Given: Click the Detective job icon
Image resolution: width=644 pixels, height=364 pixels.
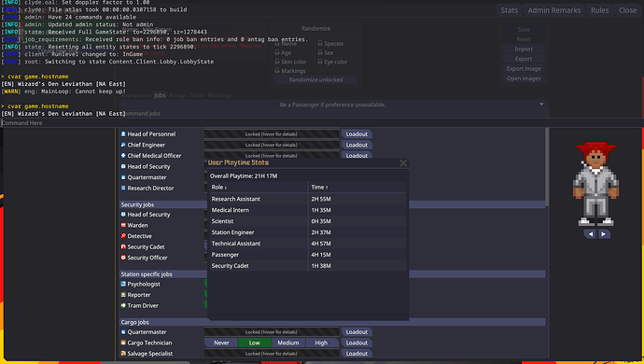Looking at the screenshot, I should coord(123,236).
